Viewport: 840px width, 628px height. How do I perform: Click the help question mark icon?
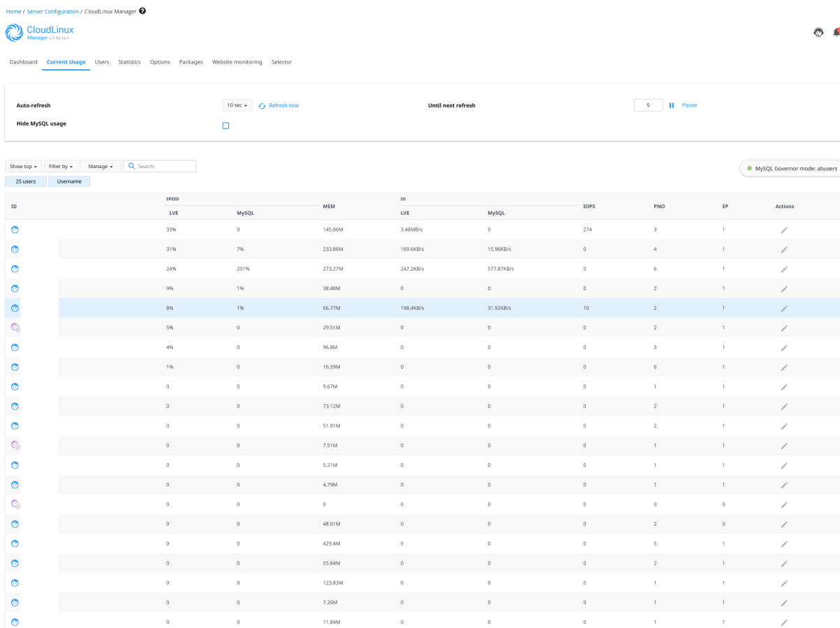[x=142, y=11]
